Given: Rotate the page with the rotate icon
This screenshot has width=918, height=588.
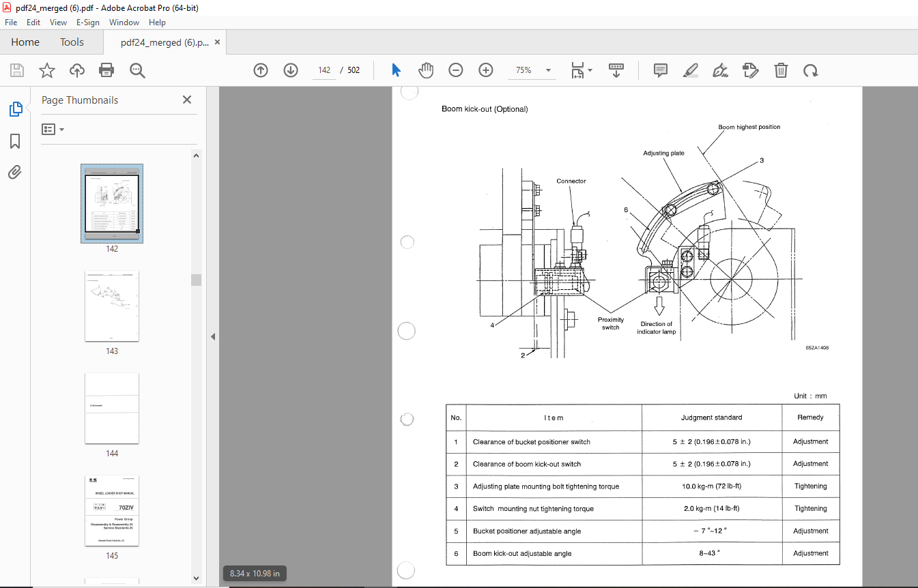Looking at the screenshot, I should (810, 70).
